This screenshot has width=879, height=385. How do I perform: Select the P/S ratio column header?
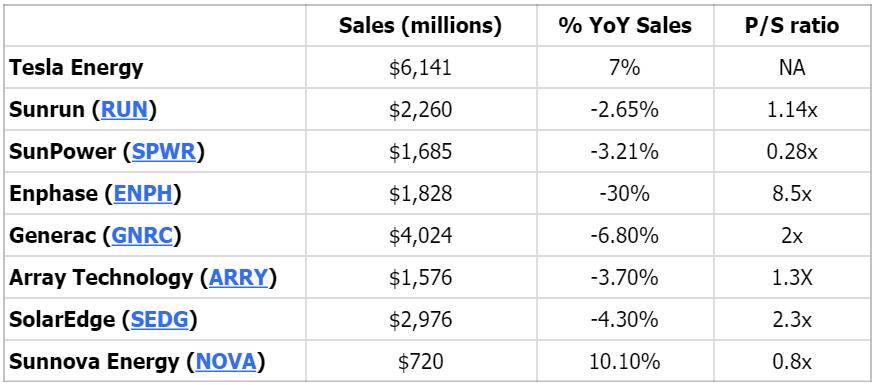pyautogui.click(x=792, y=26)
